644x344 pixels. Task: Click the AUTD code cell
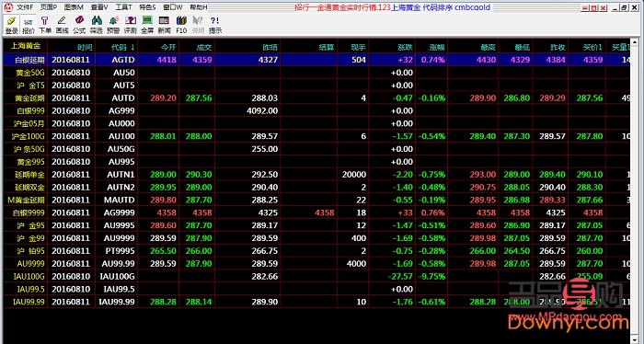tap(123, 98)
